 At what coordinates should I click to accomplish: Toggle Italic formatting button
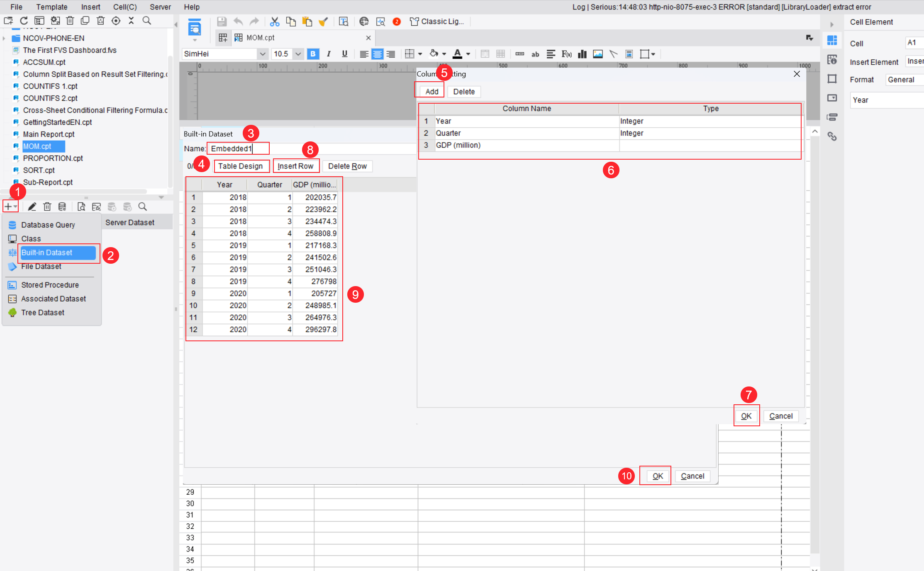(x=329, y=54)
